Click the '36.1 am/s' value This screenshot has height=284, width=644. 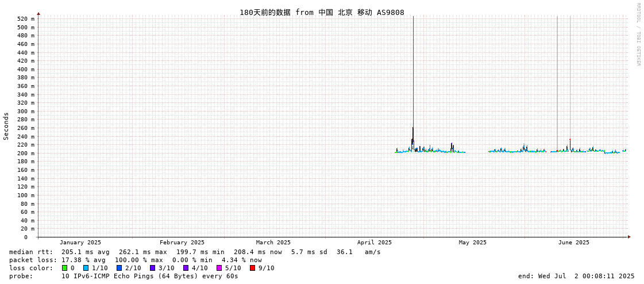point(358,252)
